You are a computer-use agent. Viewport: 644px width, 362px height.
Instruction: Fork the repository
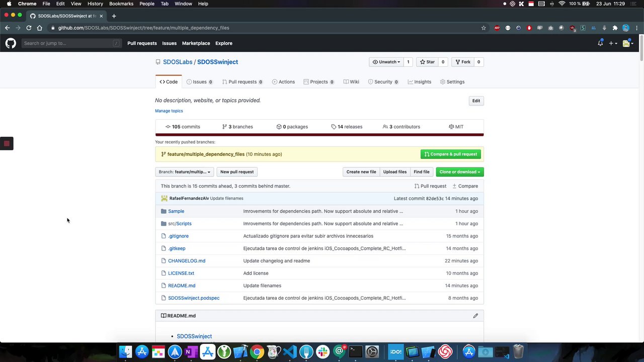coord(463,62)
